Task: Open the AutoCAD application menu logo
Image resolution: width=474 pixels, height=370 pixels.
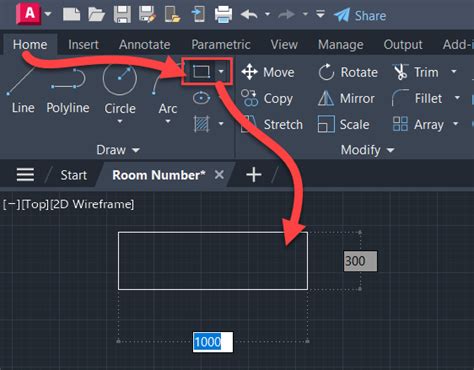Action: click(x=29, y=14)
